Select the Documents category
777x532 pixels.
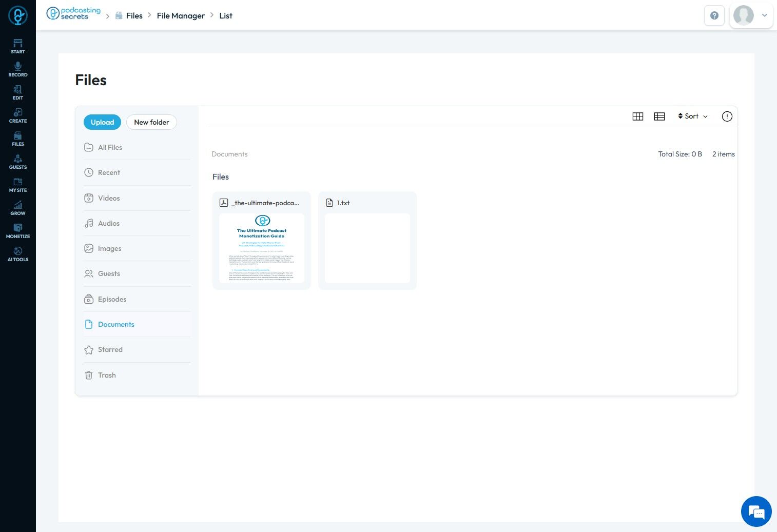(x=137, y=324)
